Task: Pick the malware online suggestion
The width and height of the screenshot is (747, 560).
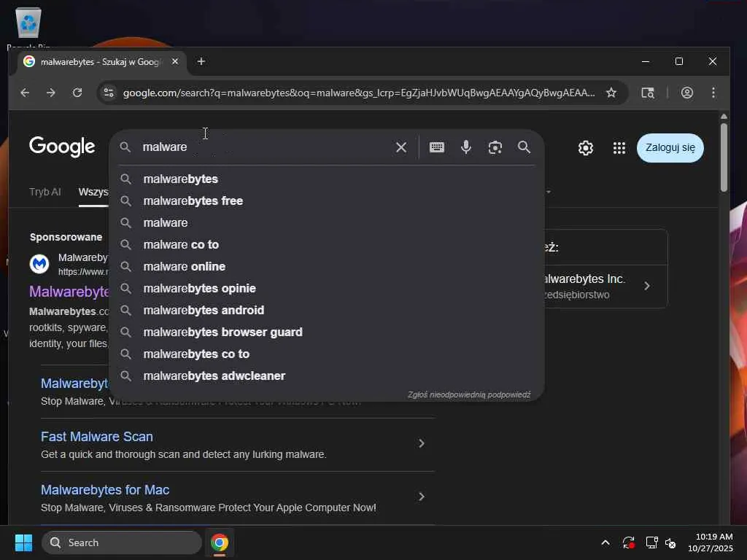Action: [327, 267]
